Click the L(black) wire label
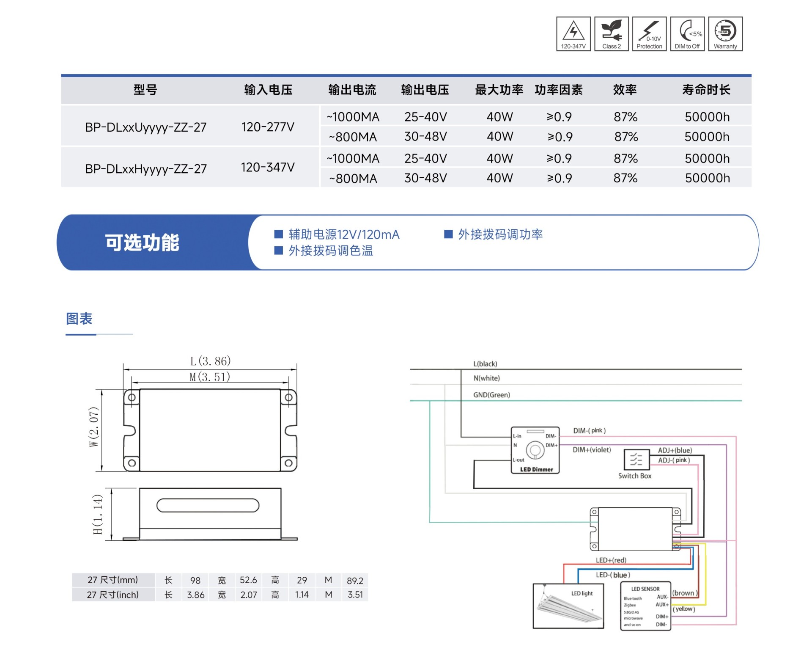 pos(485,364)
